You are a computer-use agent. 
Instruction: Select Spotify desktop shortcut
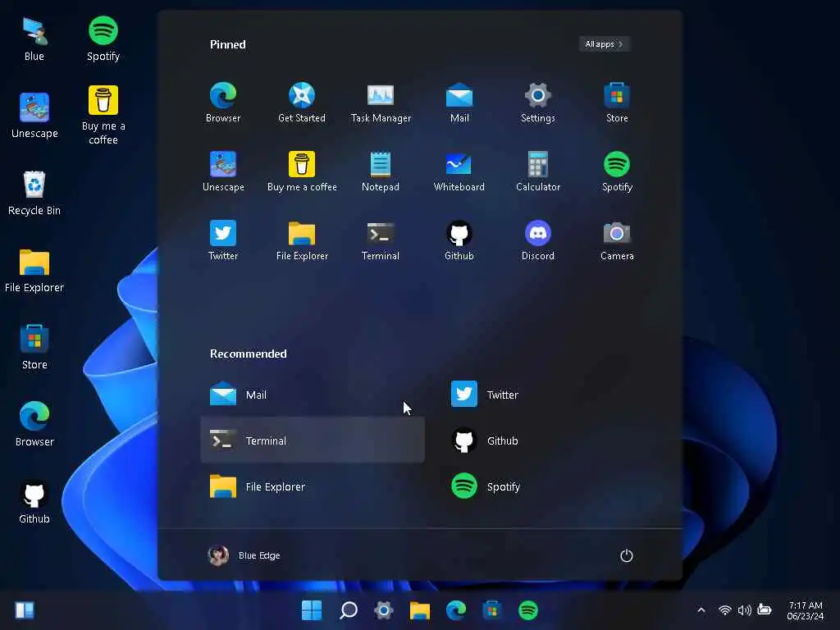(103, 39)
